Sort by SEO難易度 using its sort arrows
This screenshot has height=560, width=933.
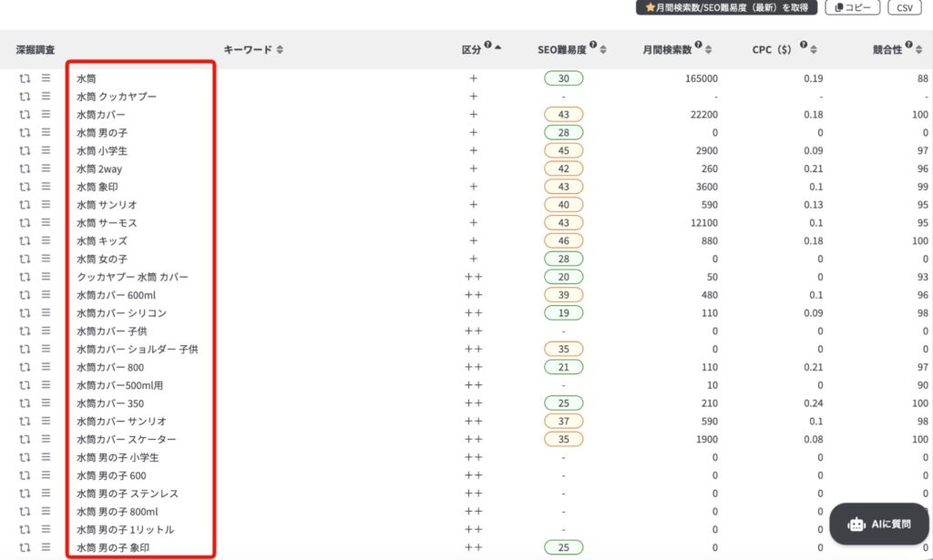pyautogui.click(x=603, y=50)
